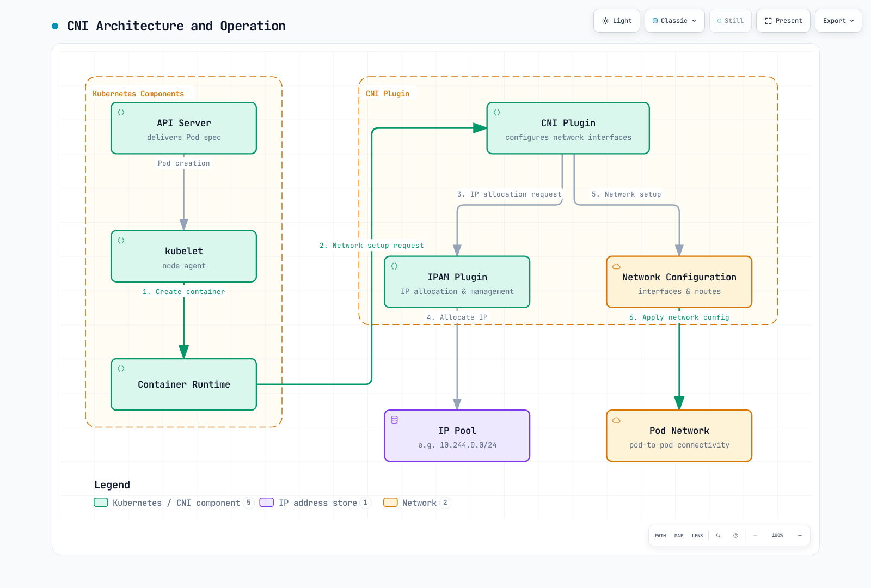The height and width of the screenshot is (588, 871).
Task: Select the API Server node
Action: tap(183, 128)
